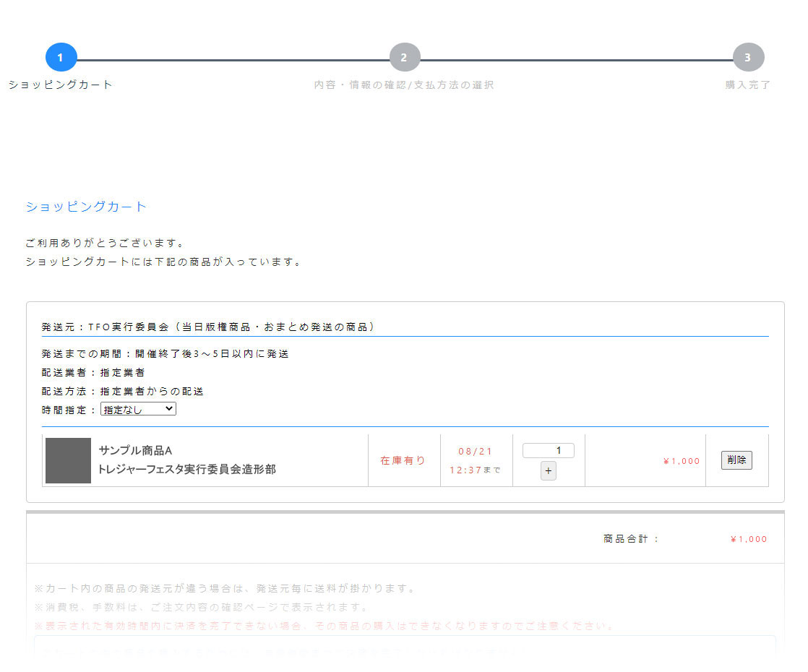
Task: Select the 内容・情報の確認/支払方法の選択 step label
Action: tap(404, 85)
